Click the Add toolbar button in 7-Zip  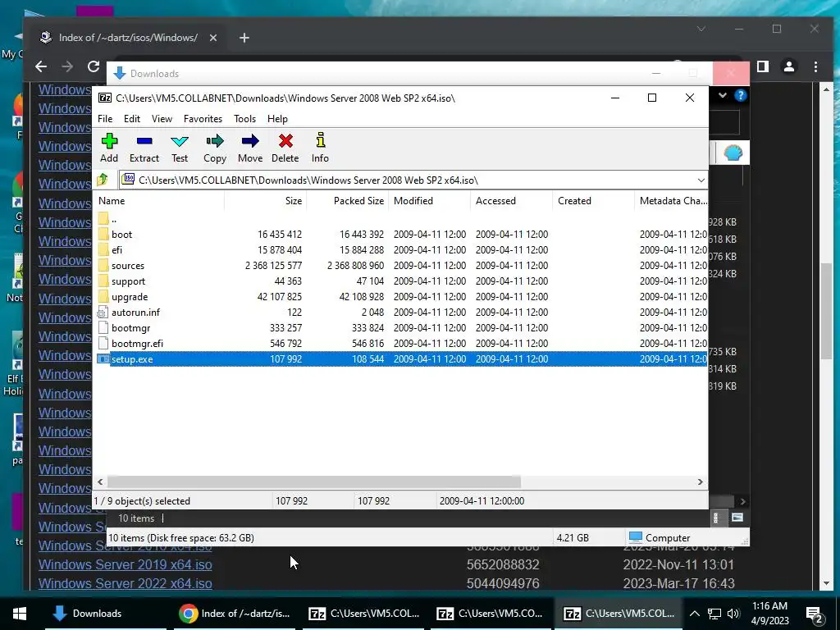click(109, 148)
